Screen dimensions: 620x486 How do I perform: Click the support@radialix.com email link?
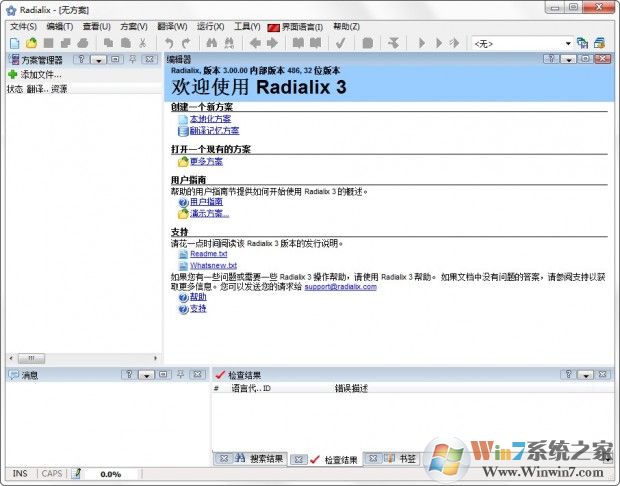point(341,287)
